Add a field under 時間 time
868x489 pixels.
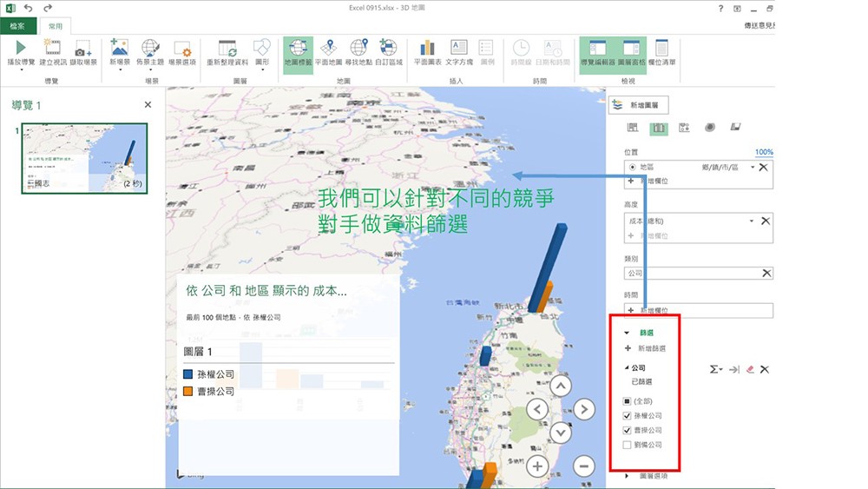tap(648, 310)
